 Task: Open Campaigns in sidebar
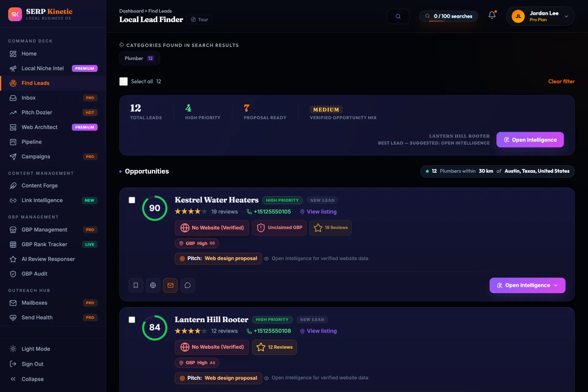(x=53, y=156)
